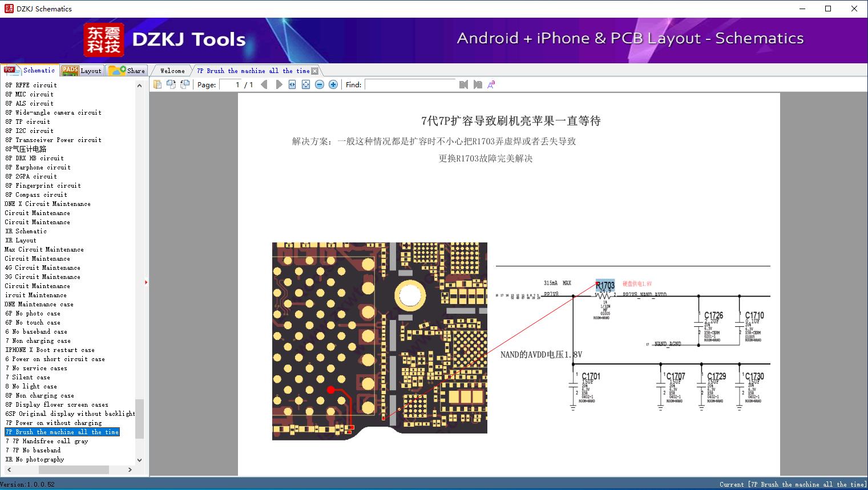Select 8P ALS circuit
Image resolution: width=868 pixels, height=490 pixels.
point(29,103)
